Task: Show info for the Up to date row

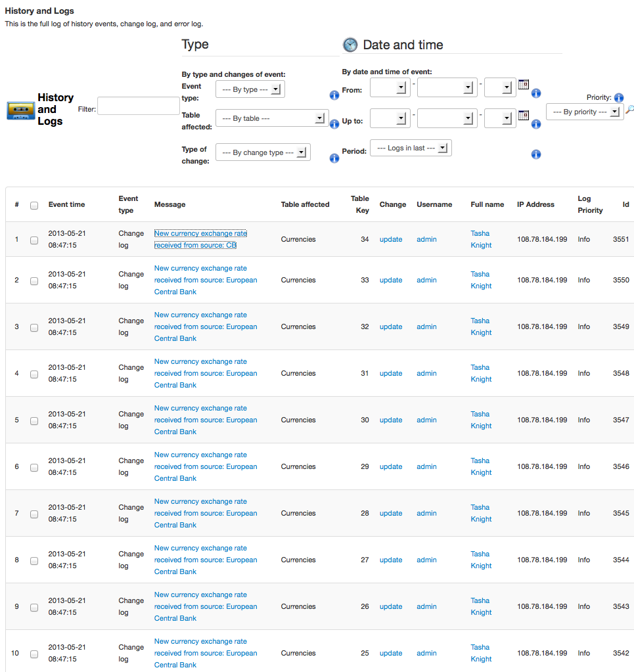Action: 536,124
